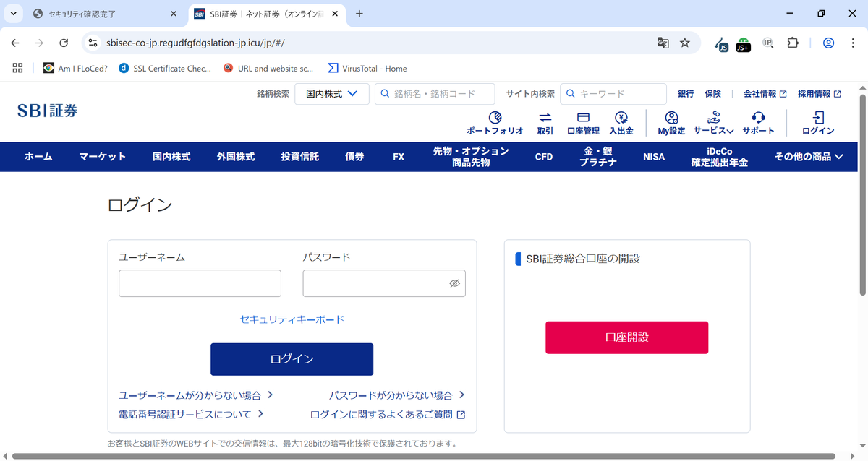Open the SSL Certificate Chec... bookmark
This screenshot has height=461, width=868.
[x=165, y=68]
